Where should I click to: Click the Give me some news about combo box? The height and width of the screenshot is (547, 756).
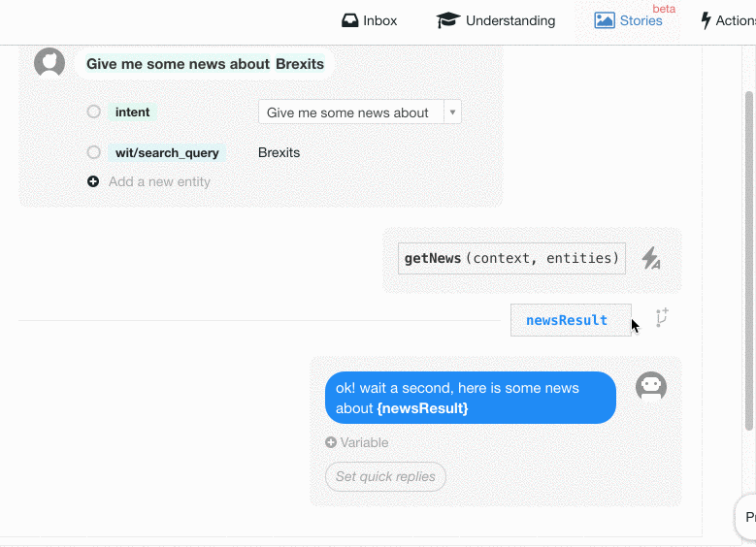tap(360, 112)
